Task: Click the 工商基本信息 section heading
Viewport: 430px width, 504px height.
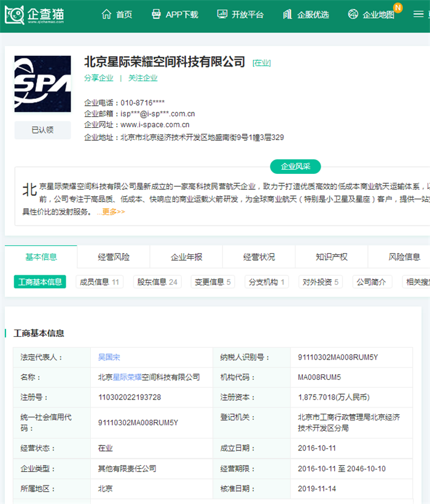Action: pos(39,333)
